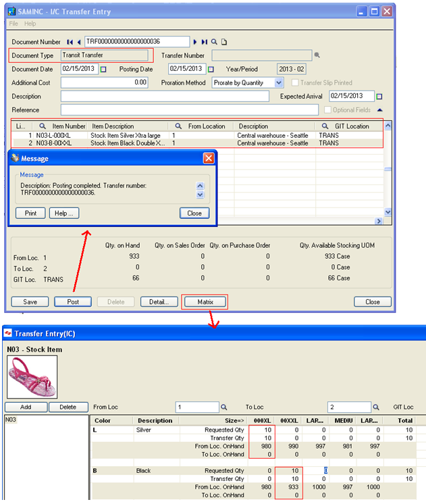Image resolution: width=426 pixels, height=504 pixels.
Task: Open the File menu
Action: tap(14, 24)
